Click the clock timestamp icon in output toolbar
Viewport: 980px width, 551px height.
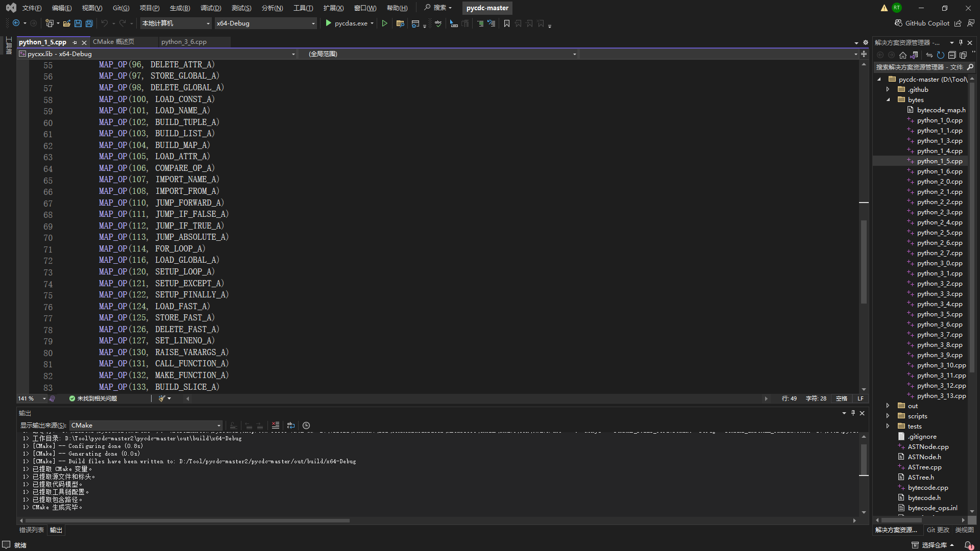pyautogui.click(x=306, y=425)
